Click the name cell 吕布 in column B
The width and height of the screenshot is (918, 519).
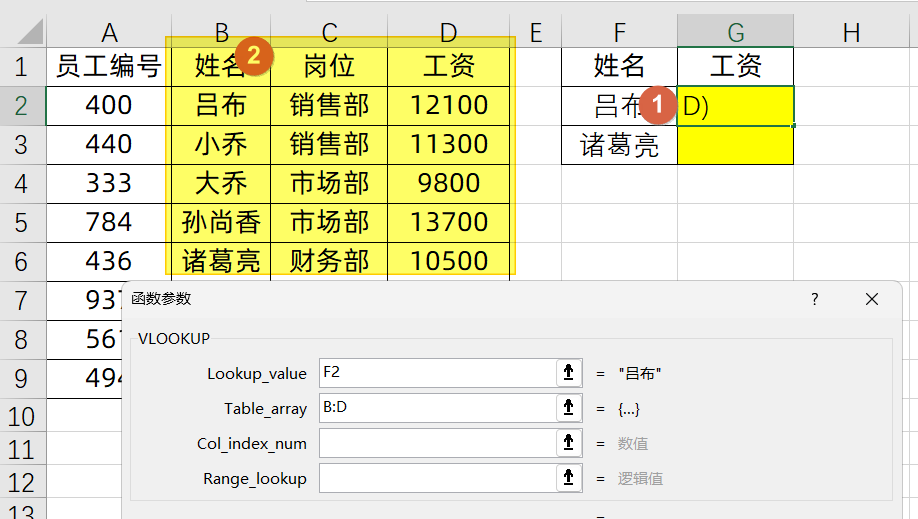[x=221, y=106]
